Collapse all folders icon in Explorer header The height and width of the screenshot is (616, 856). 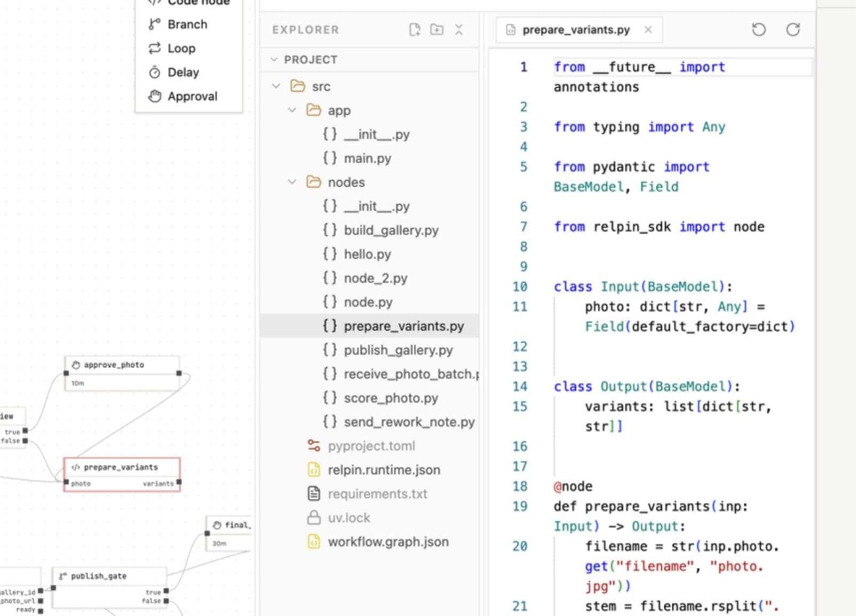click(x=458, y=29)
